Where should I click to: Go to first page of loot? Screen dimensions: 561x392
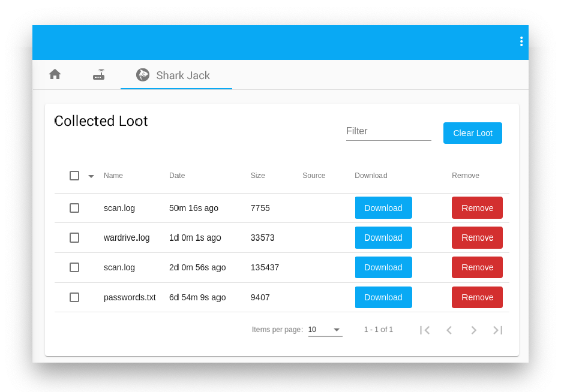point(425,330)
